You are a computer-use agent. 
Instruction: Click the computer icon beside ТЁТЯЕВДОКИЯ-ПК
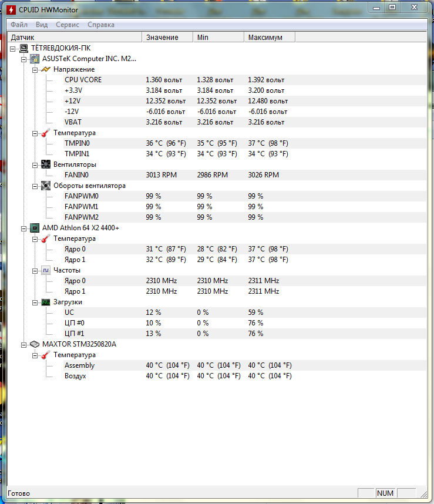(x=23, y=48)
